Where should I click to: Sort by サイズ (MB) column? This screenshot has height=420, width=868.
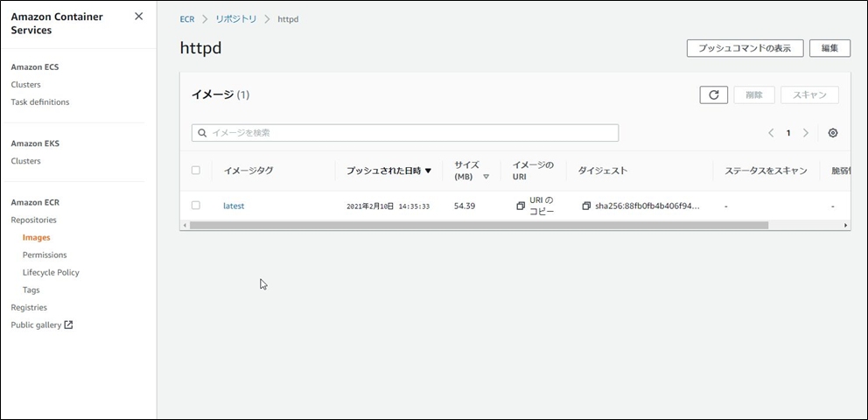(471, 171)
